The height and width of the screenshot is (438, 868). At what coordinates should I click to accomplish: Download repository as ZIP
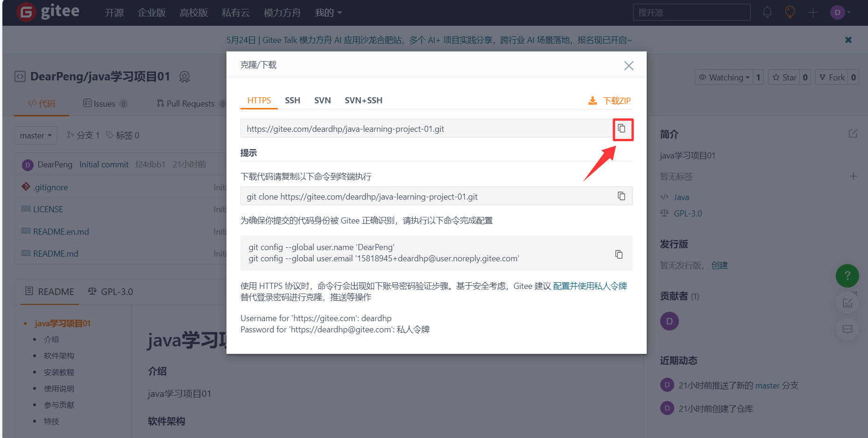[609, 101]
